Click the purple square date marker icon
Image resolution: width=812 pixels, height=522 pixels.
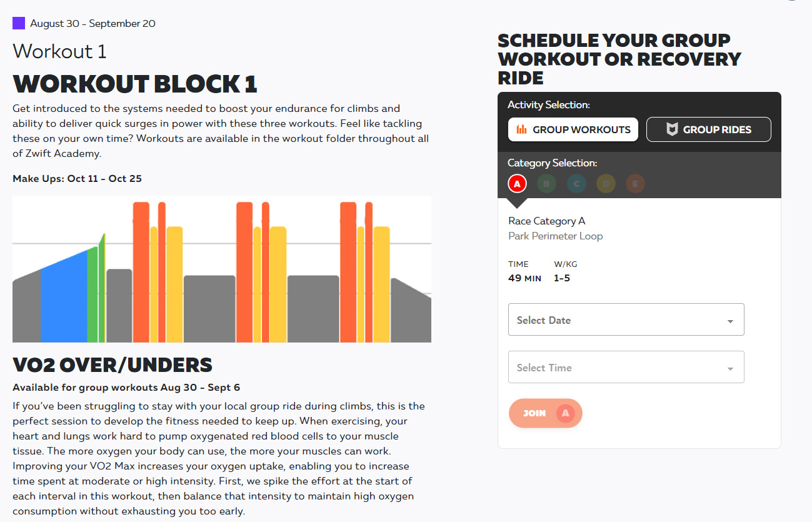click(19, 24)
